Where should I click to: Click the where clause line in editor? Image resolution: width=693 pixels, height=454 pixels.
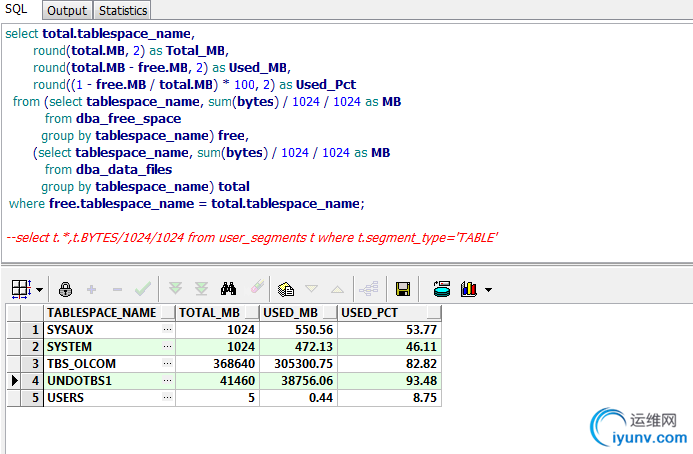coord(187,204)
